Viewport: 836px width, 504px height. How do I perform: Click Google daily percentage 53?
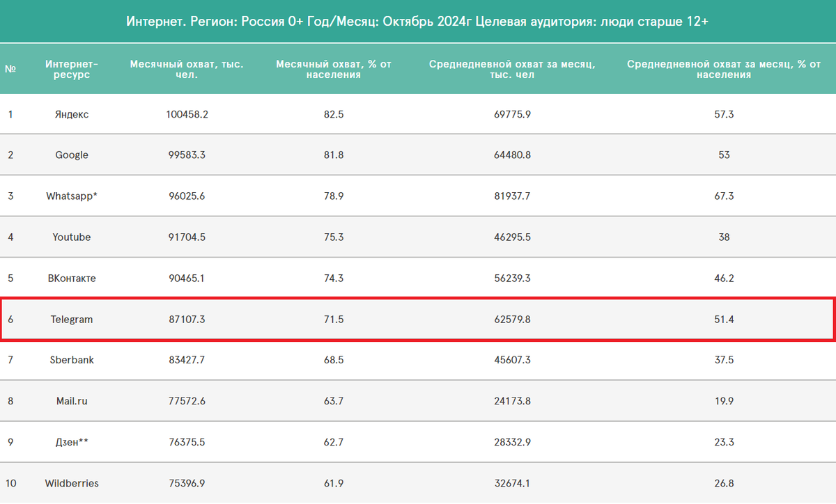click(724, 155)
